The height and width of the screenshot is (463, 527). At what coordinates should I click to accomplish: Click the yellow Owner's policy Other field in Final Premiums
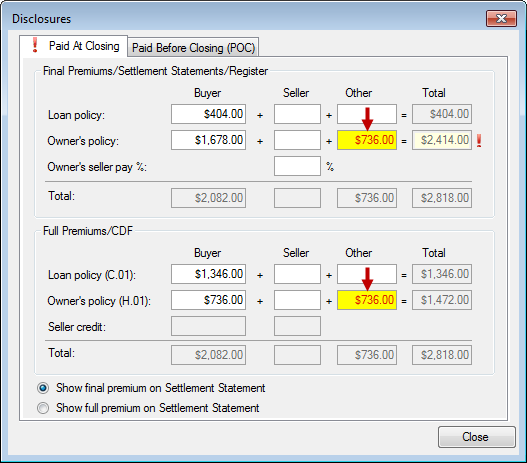point(367,140)
